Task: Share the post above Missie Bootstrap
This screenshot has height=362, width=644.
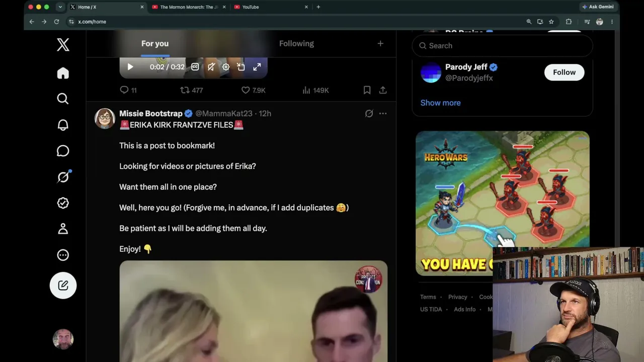Action: 383,90
